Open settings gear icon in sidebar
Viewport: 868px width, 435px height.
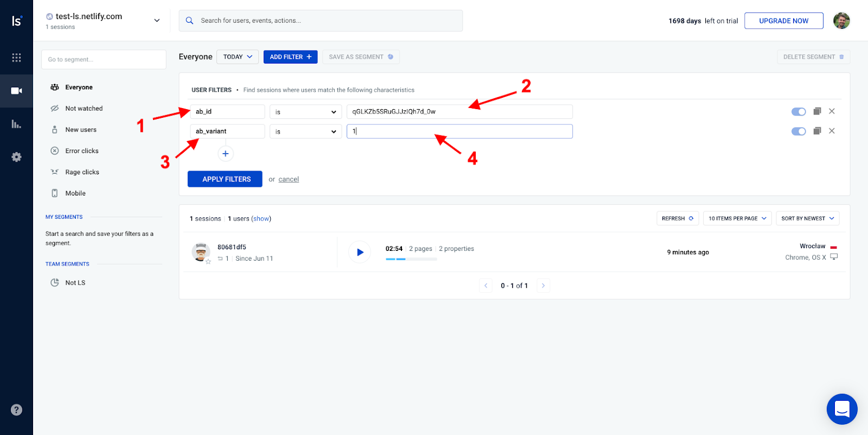pyautogui.click(x=16, y=157)
